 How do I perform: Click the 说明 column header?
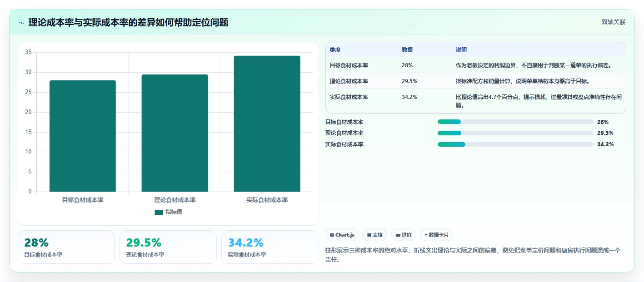point(461,50)
